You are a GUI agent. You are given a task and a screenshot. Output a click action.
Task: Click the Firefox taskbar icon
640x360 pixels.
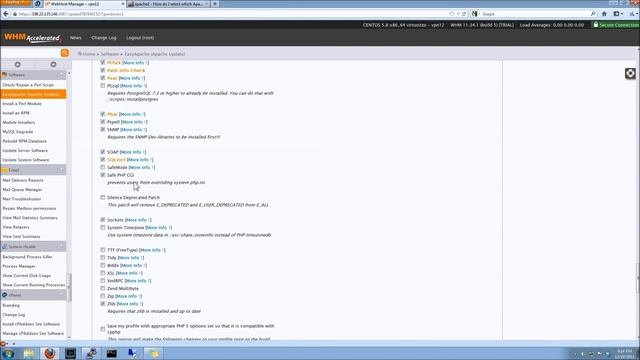pos(50,353)
